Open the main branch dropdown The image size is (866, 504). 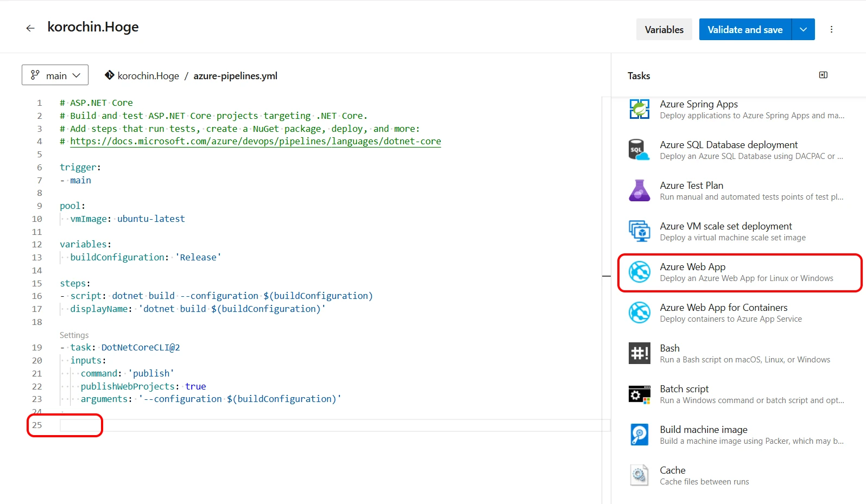coord(55,75)
